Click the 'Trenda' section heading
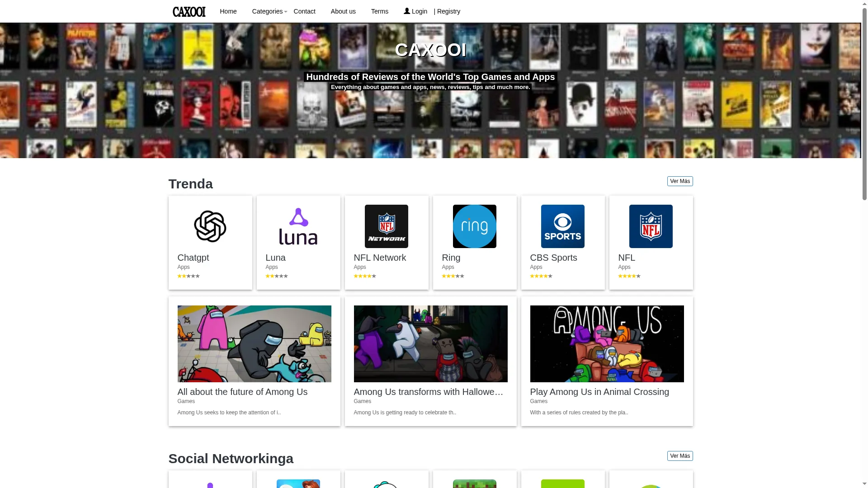Image resolution: width=868 pixels, height=488 pixels. (x=190, y=184)
